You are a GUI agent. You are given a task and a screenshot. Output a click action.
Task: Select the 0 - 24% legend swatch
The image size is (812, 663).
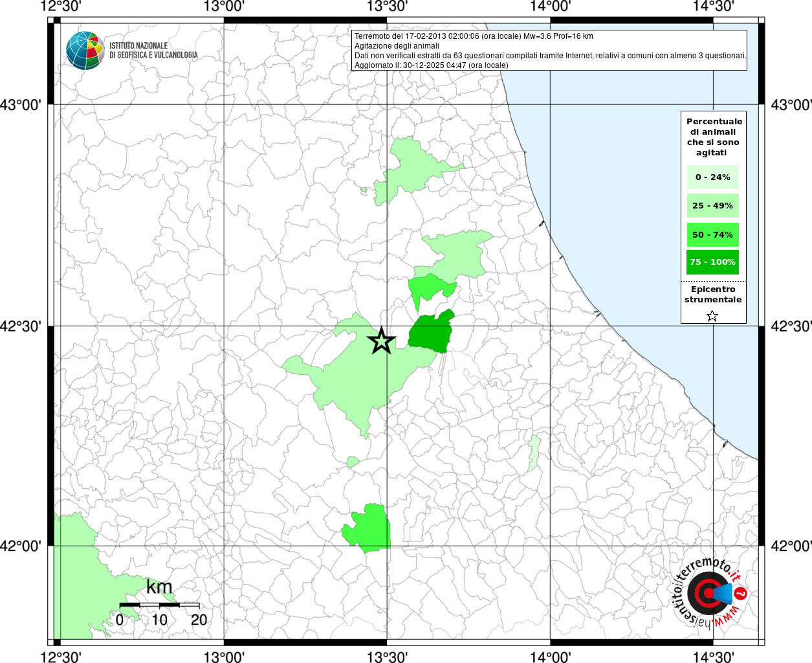click(713, 177)
